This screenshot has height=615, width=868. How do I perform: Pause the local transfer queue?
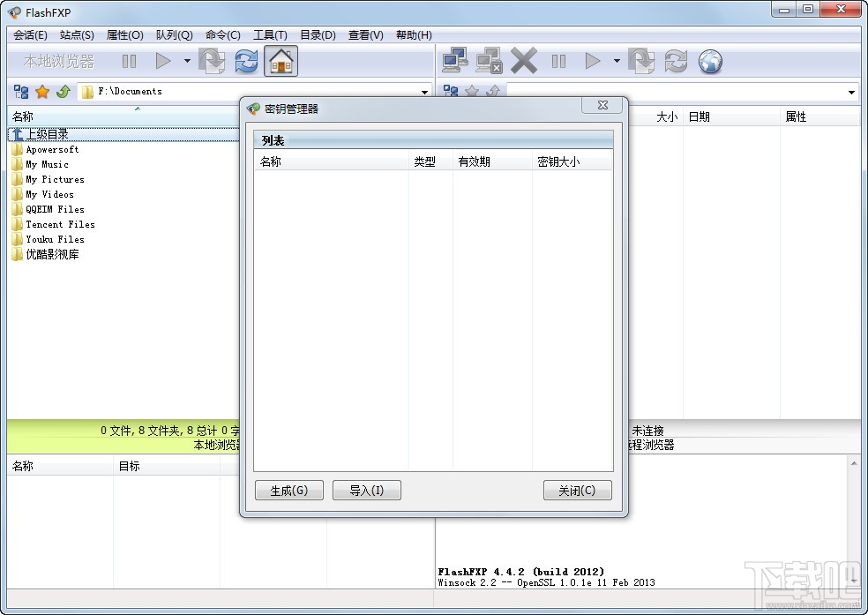point(129,61)
